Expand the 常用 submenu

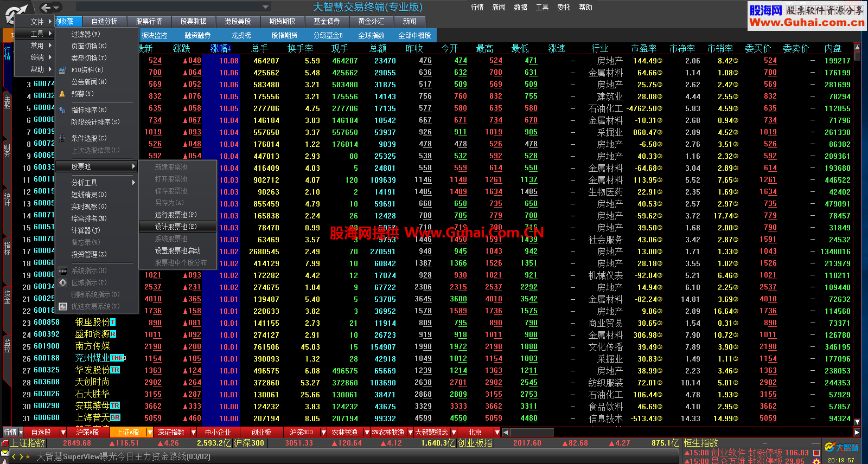point(50,46)
